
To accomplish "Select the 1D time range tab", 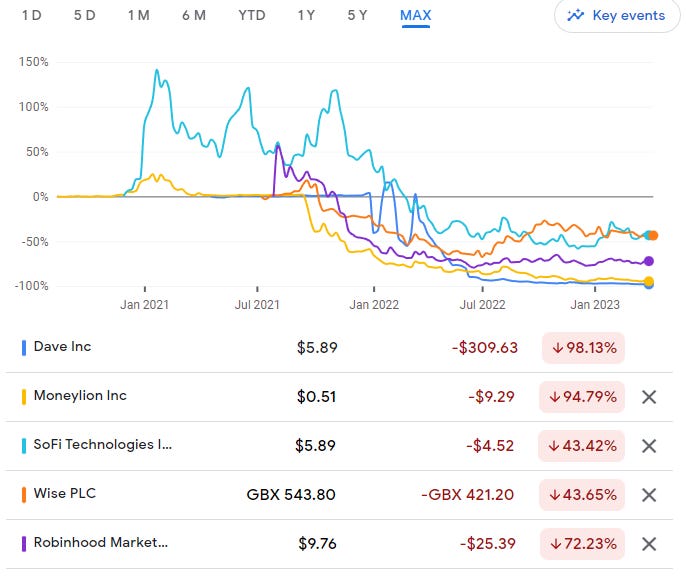I will click(32, 15).
